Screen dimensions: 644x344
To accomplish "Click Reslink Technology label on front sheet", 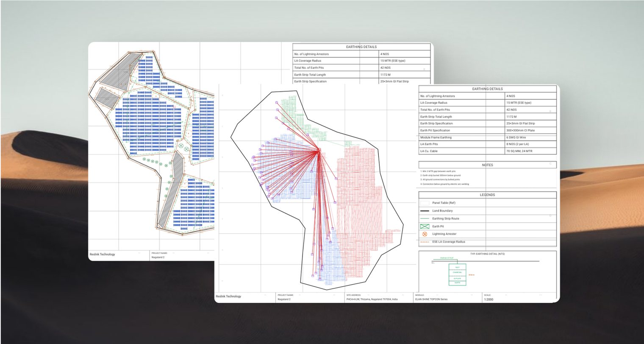I will point(228,296).
